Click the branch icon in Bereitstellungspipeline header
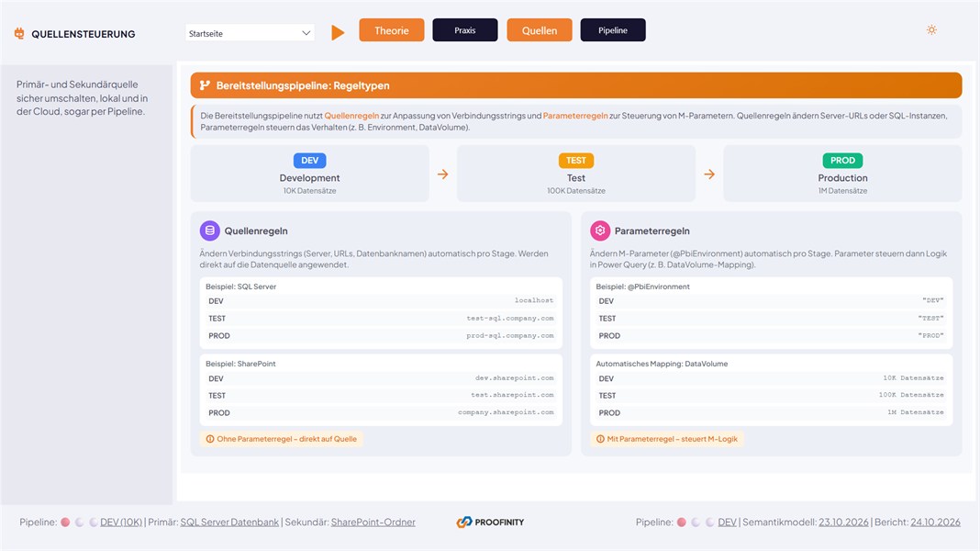Image resolution: width=980 pixels, height=551 pixels. pyautogui.click(x=205, y=85)
